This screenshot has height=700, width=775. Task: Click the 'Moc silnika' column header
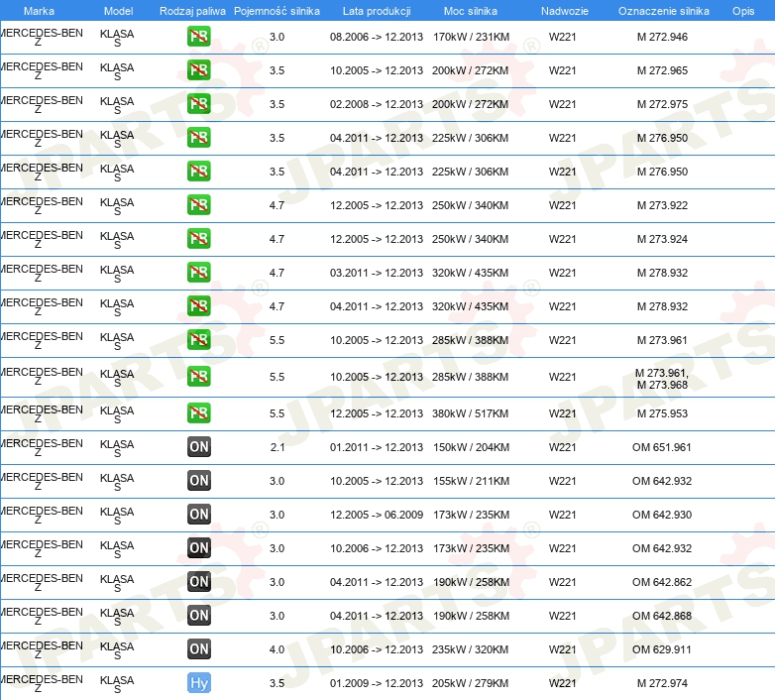(470, 11)
